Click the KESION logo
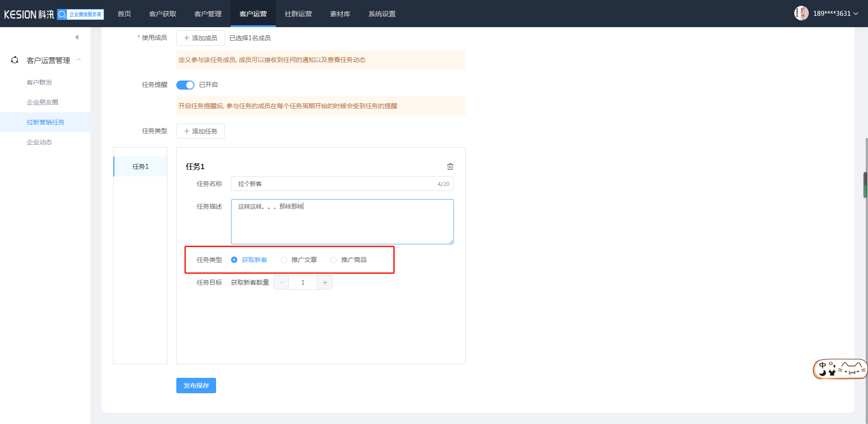868x424 pixels. click(29, 14)
